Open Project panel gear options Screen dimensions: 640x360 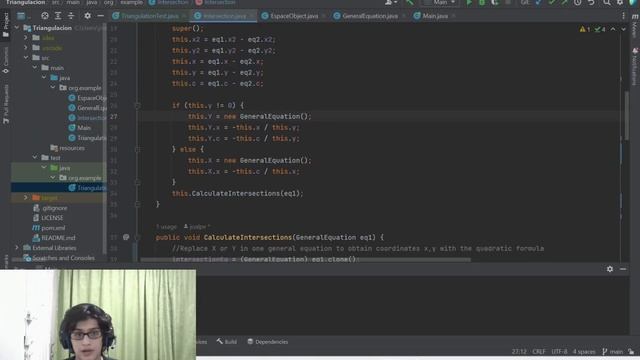(87, 16)
